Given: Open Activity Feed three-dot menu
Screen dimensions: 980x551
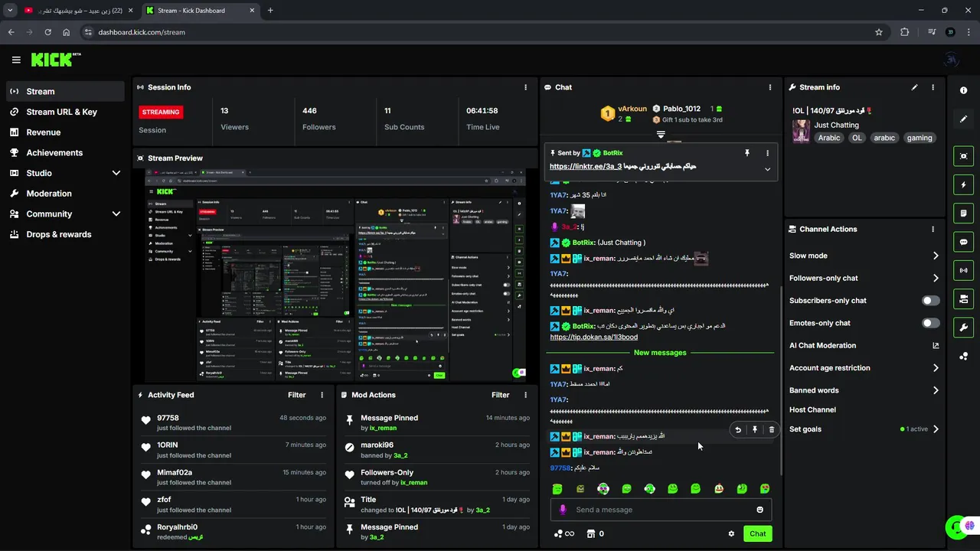Looking at the screenshot, I should 322,395.
